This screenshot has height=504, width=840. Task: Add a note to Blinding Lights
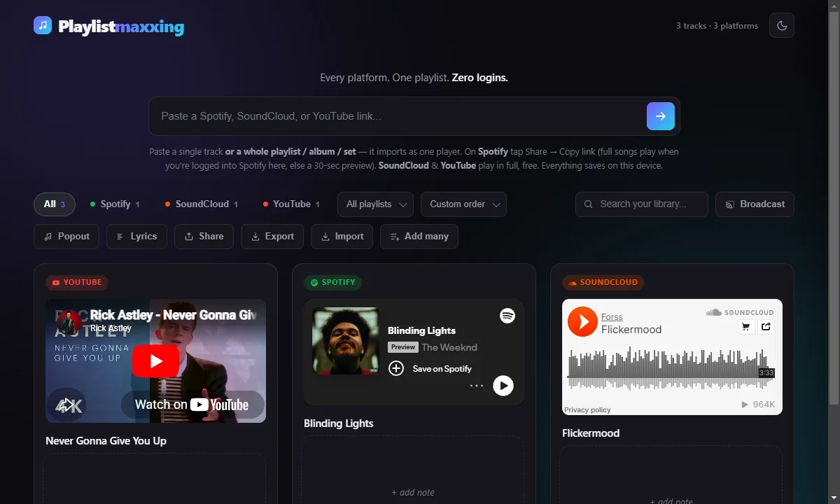click(413, 493)
